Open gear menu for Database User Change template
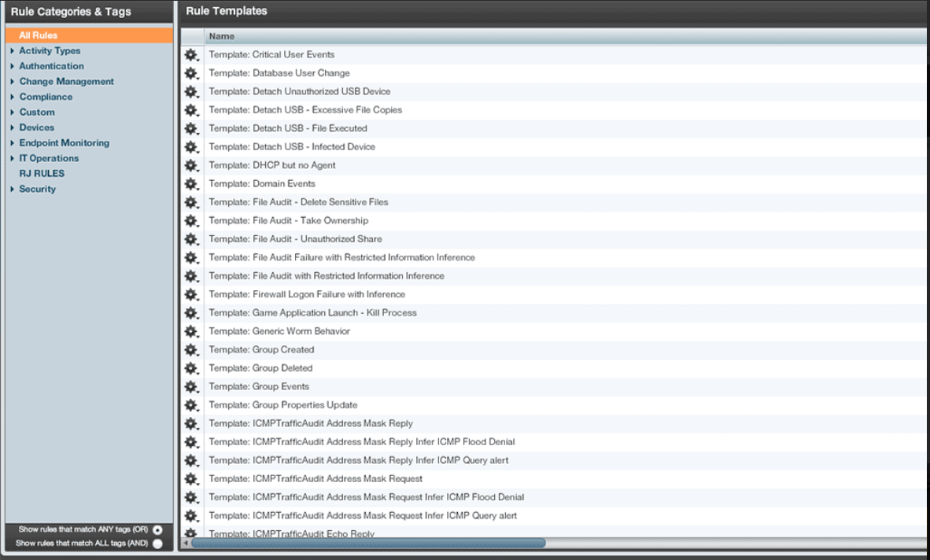The width and height of the screenshot is (930, 560). pos(191,73)
